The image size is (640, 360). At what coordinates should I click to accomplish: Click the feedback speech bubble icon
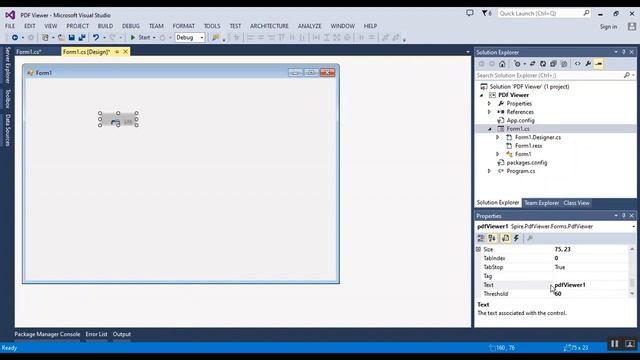[470, 13]
